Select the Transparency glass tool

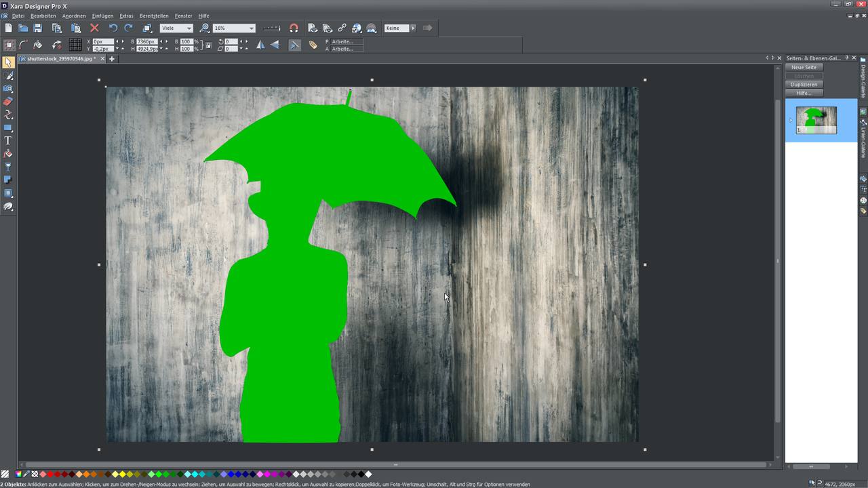(x=8, y=167)
